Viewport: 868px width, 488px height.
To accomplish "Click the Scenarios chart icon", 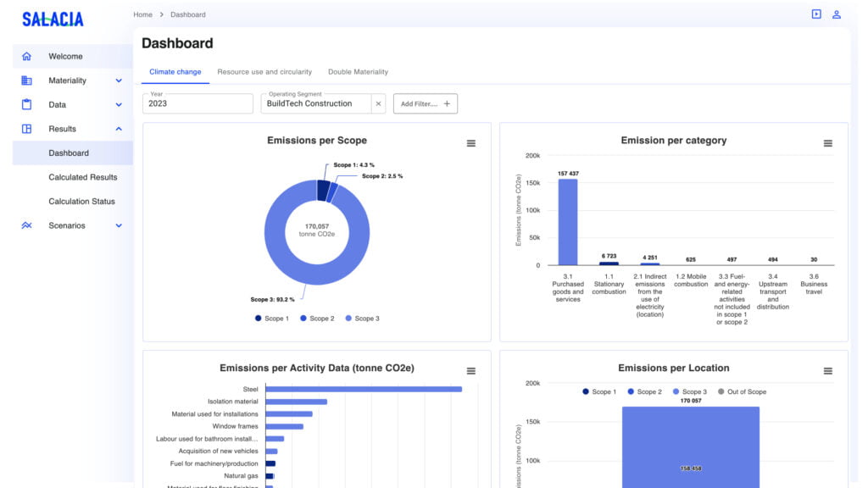I will click(x=26, y=226).
